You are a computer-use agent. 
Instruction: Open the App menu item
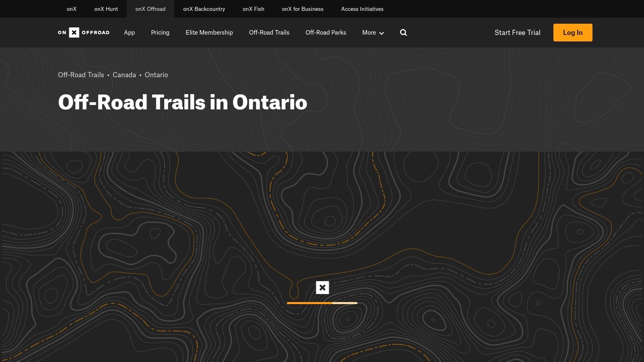(x=129, y=33)
